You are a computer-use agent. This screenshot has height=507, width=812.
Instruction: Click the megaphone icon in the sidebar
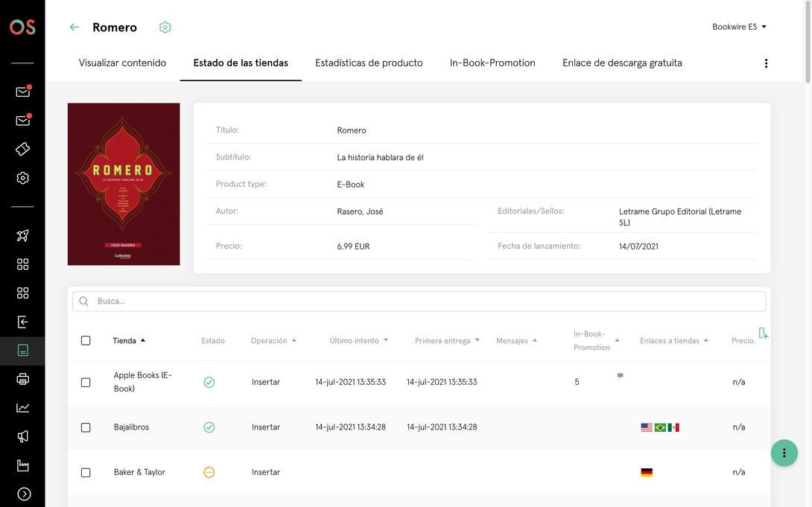coord(22,436)
